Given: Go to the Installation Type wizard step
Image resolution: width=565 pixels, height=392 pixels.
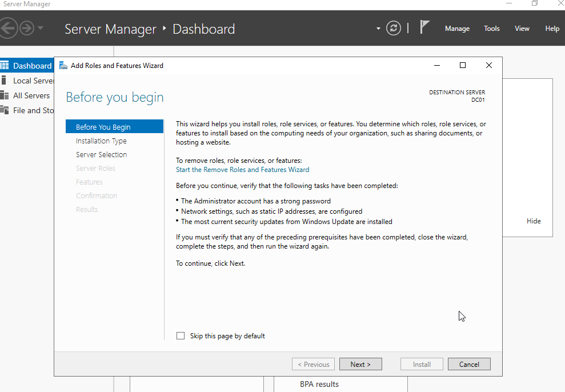Looking at the screenshot, I should pos(101,141).
